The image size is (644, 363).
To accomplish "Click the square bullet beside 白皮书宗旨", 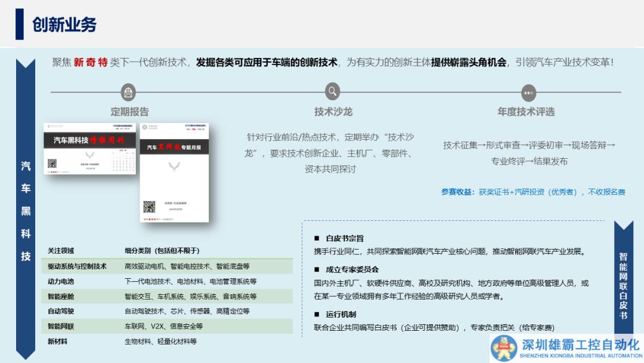I will tap(317, 238).
